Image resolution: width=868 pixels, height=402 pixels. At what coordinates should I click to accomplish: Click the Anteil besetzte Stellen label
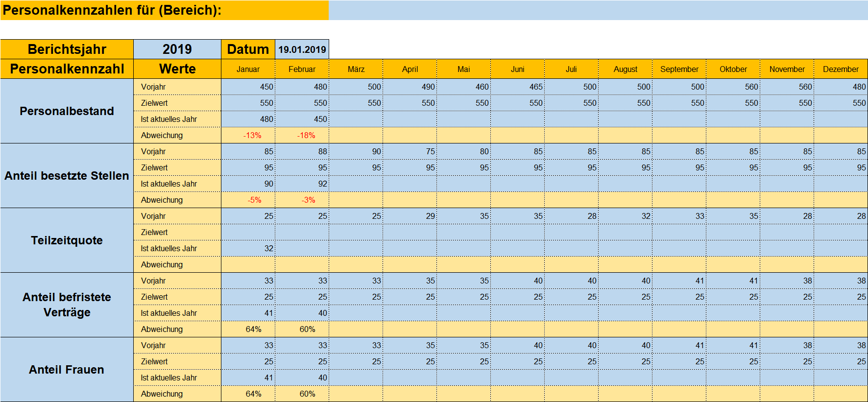[x=67, y=176]
